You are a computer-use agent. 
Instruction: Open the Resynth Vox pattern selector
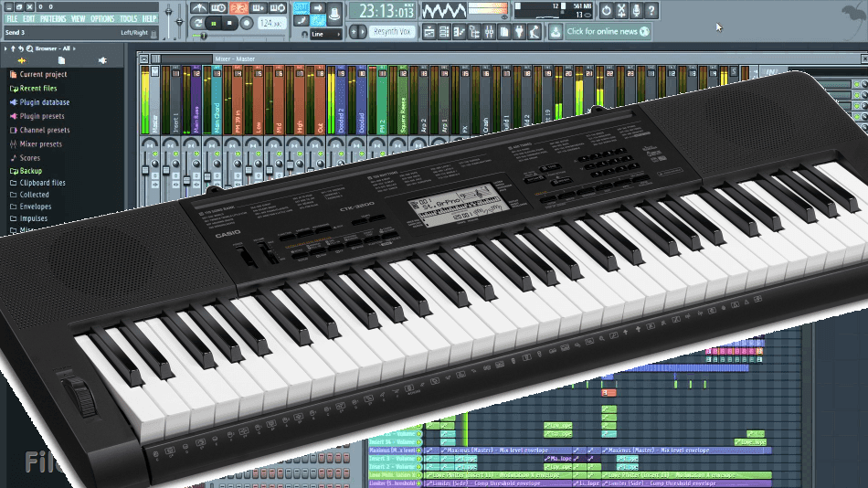pos(392,32)
